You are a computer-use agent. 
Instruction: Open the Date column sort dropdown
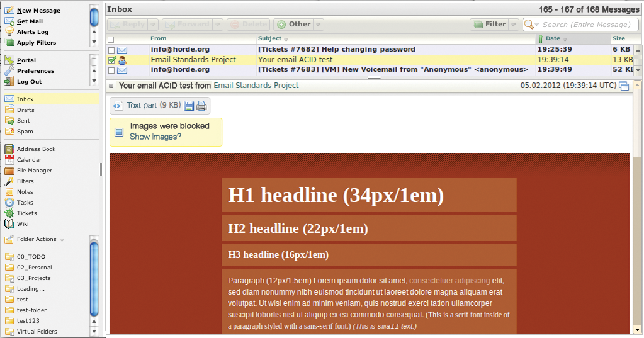click(x=565, y=40)
